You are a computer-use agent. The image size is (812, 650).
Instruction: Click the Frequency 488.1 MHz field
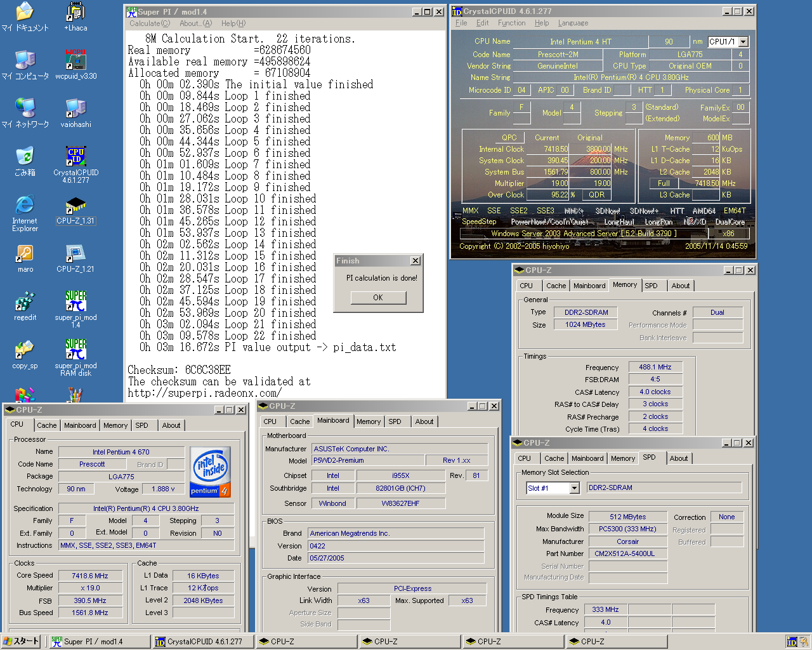[655, 367]
